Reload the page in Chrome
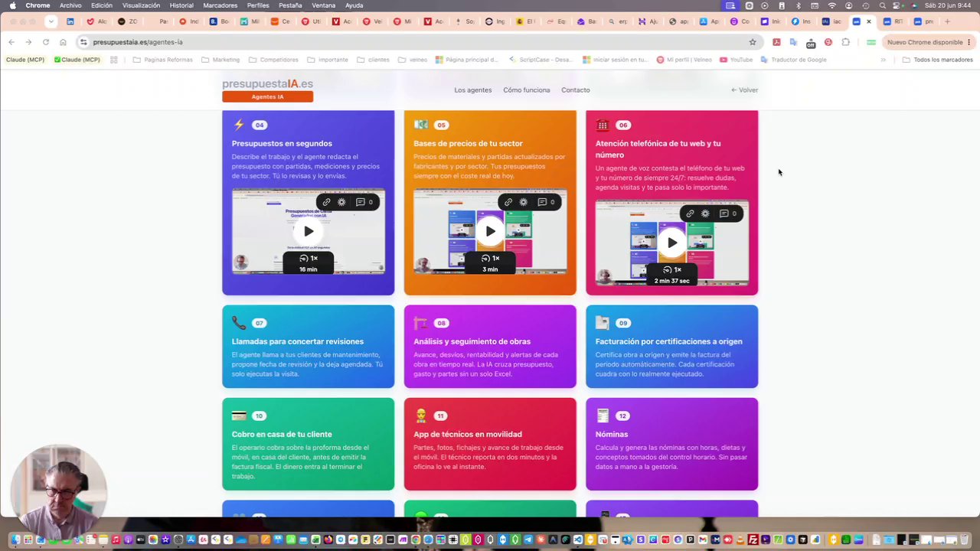Screen dimensions: 980x551 tap(46, 42)
